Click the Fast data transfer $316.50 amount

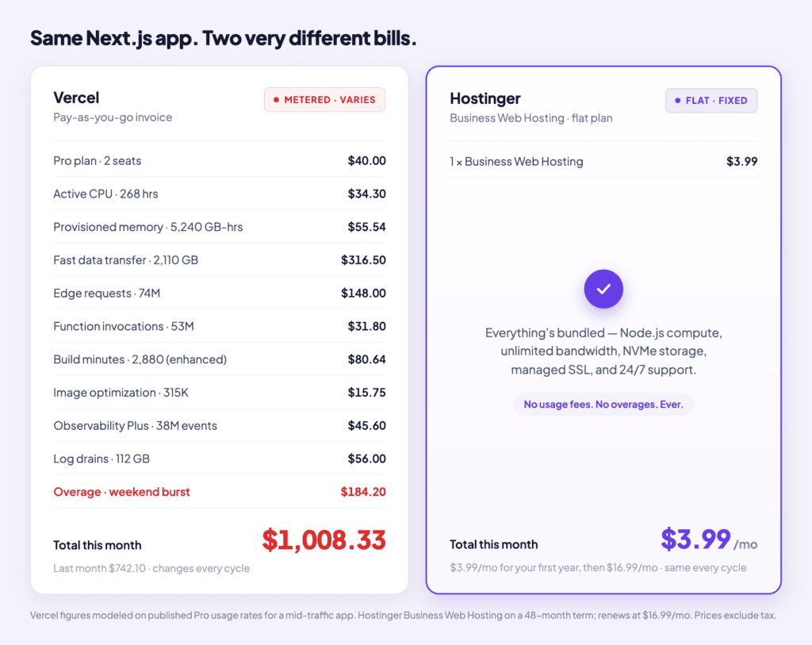[x=363, y=260]
